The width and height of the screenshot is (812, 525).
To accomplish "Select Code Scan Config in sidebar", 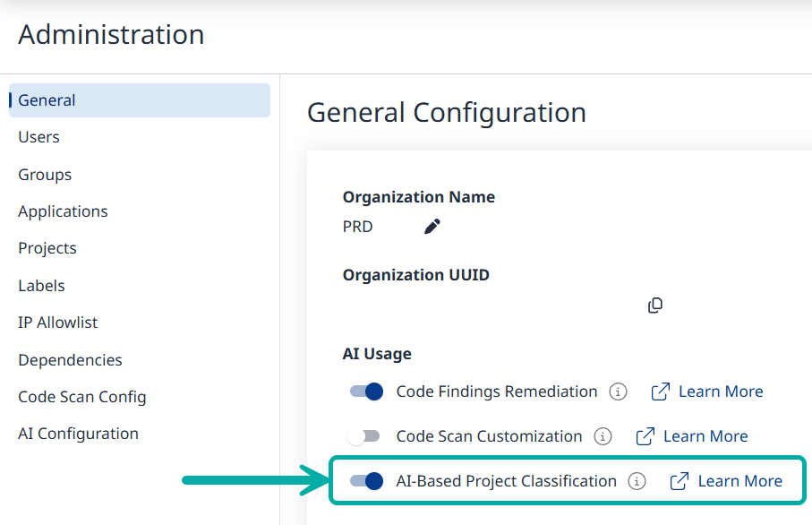I will pyautogui.click(x=81, y=397).
